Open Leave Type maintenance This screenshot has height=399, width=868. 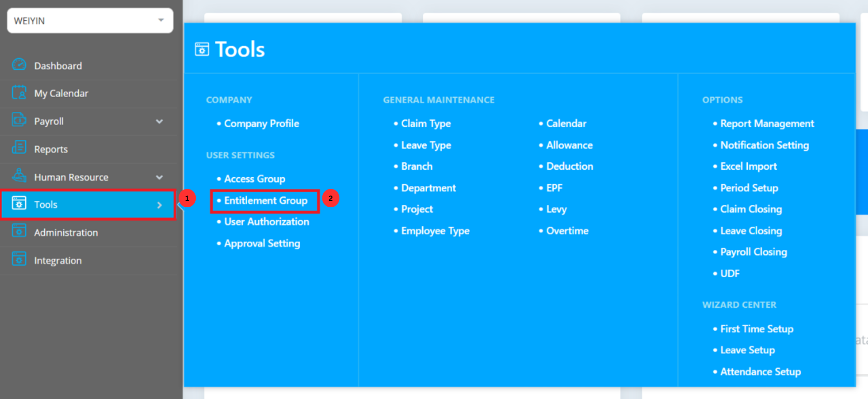point(426,145)
